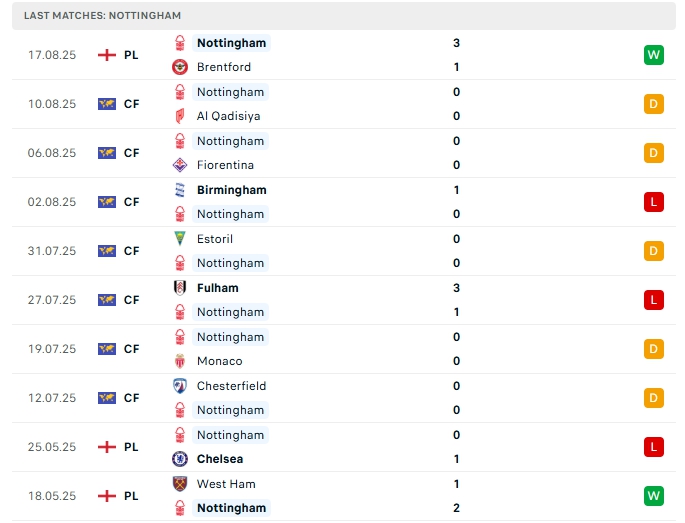Click the orange D badge for Monaco match
685x523 pixels.
(654, 349)
